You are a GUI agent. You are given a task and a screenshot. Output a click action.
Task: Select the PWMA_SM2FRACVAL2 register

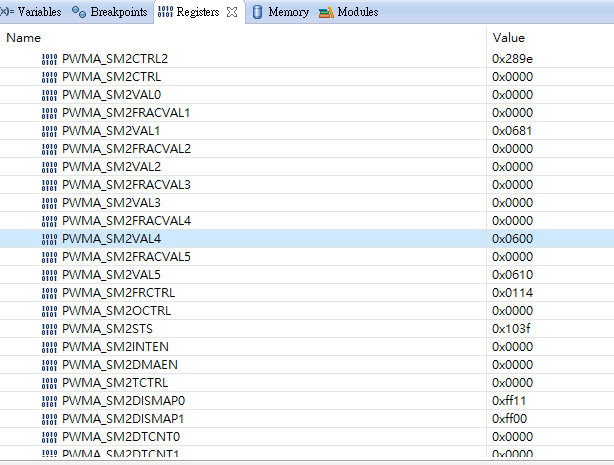pos(126,149)
